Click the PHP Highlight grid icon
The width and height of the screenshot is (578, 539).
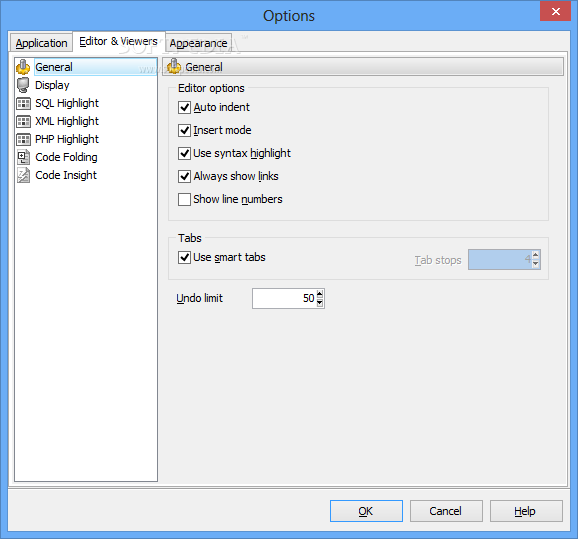click(23, 139)
